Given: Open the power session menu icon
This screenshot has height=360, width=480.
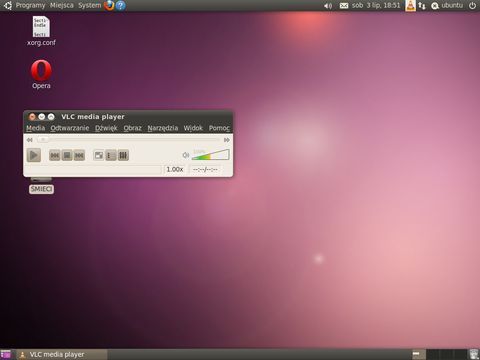Looking at the screenshot, I should (x=472, y=6).
